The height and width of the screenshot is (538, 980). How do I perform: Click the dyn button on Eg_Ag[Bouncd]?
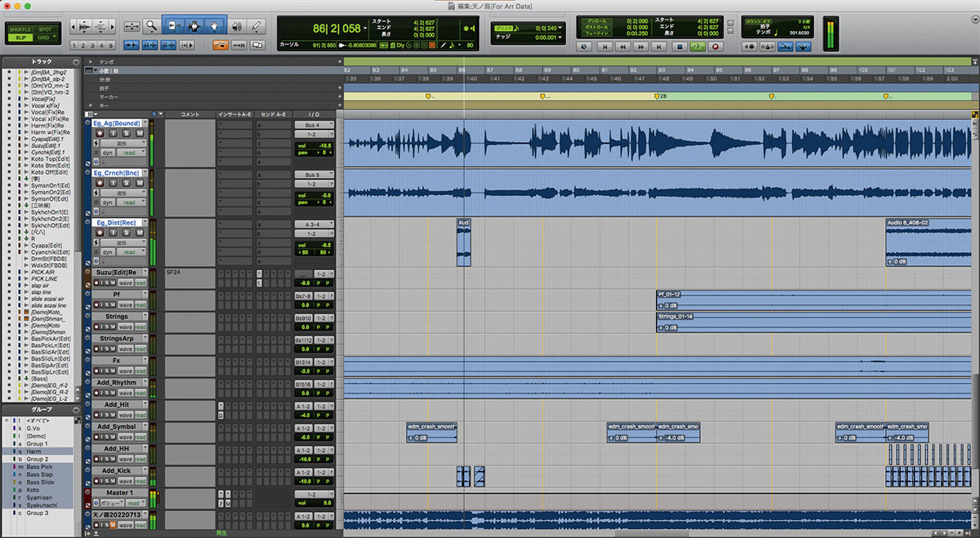point(108,153)
